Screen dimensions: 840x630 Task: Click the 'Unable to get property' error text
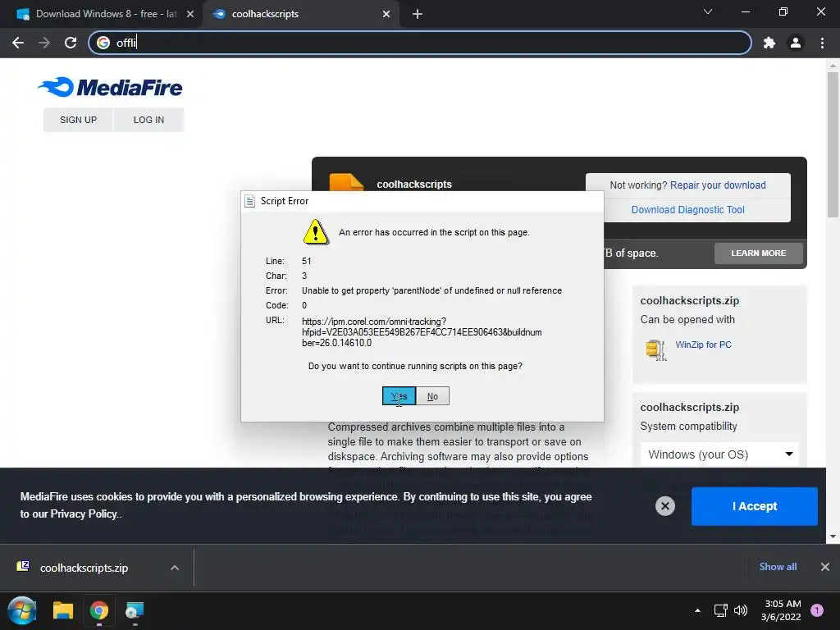pos(431,290)
